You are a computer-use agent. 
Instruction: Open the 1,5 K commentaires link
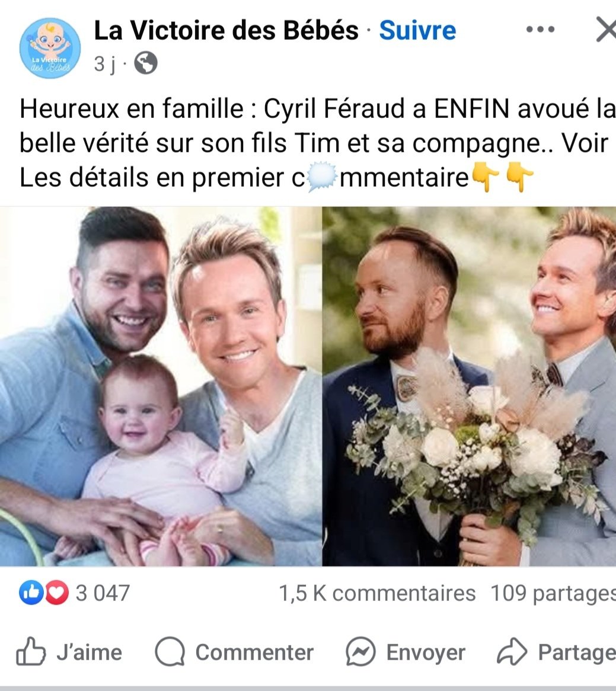[377, 593]
